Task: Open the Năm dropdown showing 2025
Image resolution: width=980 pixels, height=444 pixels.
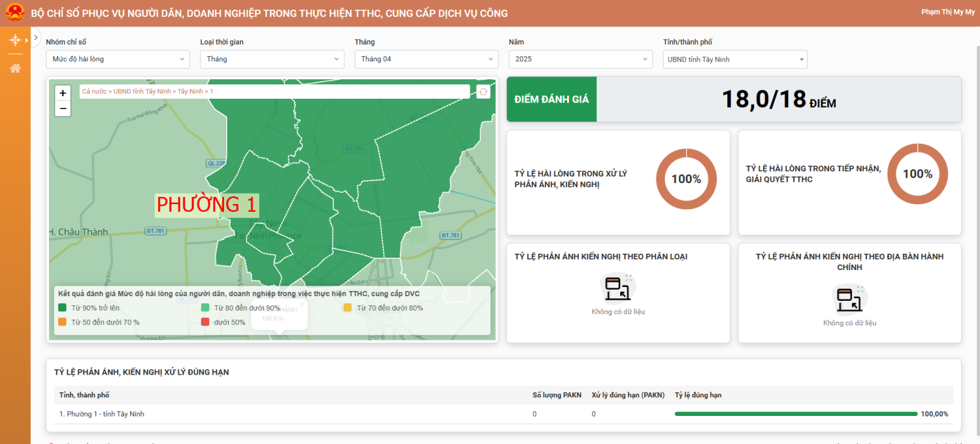Action: [581, 59]
